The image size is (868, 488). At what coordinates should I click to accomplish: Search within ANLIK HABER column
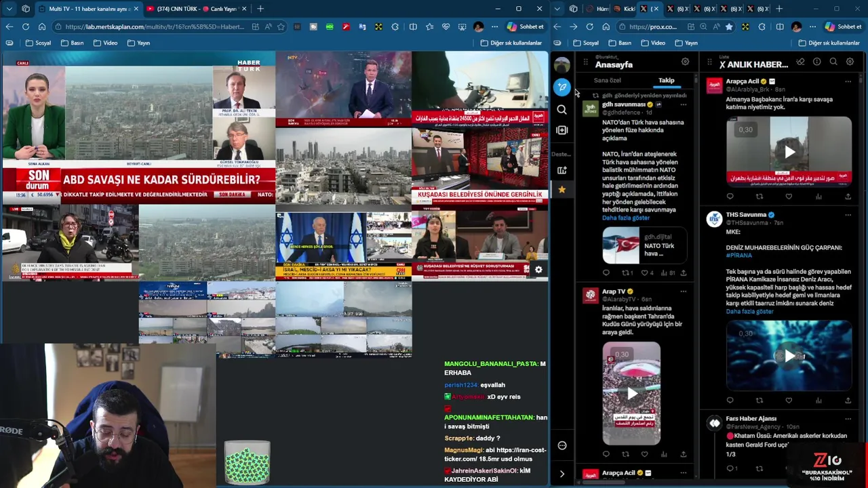click(833, 62)
